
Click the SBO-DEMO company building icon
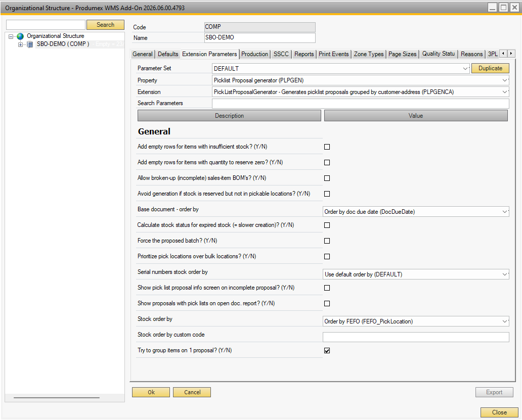(x=30, y=44)
